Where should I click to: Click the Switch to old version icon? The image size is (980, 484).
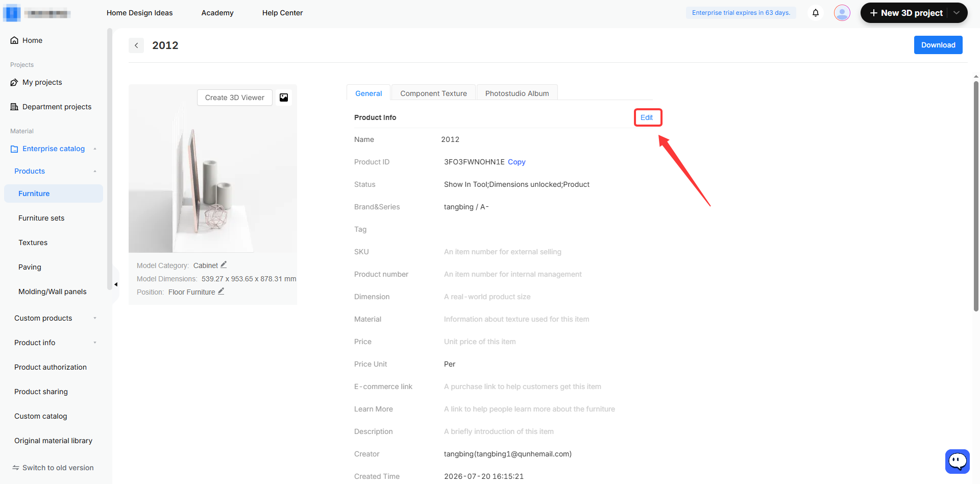pyautogui.click(x=16, y=468)
